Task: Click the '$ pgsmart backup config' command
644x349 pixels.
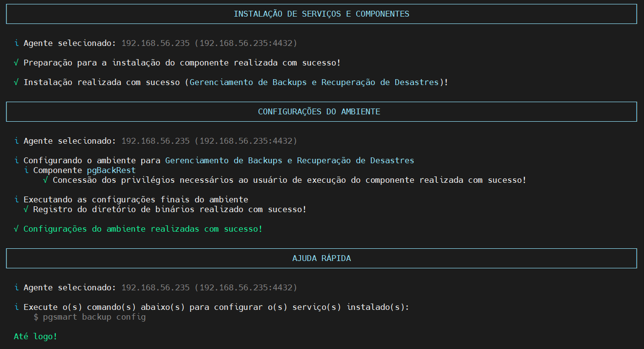Action: point(89,317)
